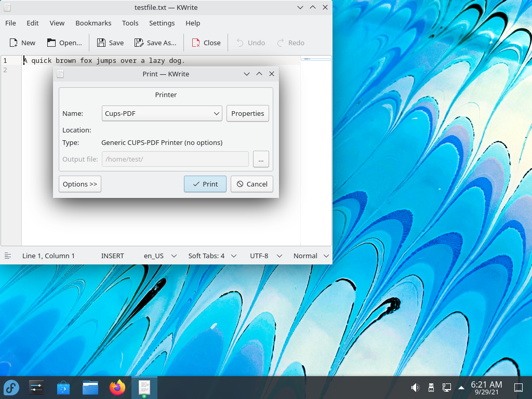Click the Redo toolbar button
Screen dimensions: 532x399
tap(291, 43)
